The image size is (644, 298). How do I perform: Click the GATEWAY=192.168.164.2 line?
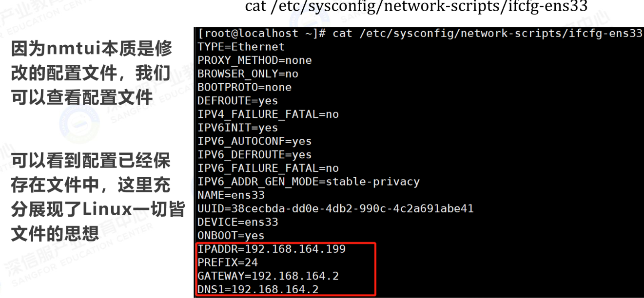point(268,276)
